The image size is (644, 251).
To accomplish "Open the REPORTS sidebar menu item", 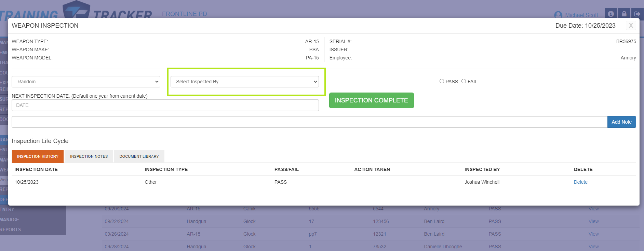I will coord(33,229).
